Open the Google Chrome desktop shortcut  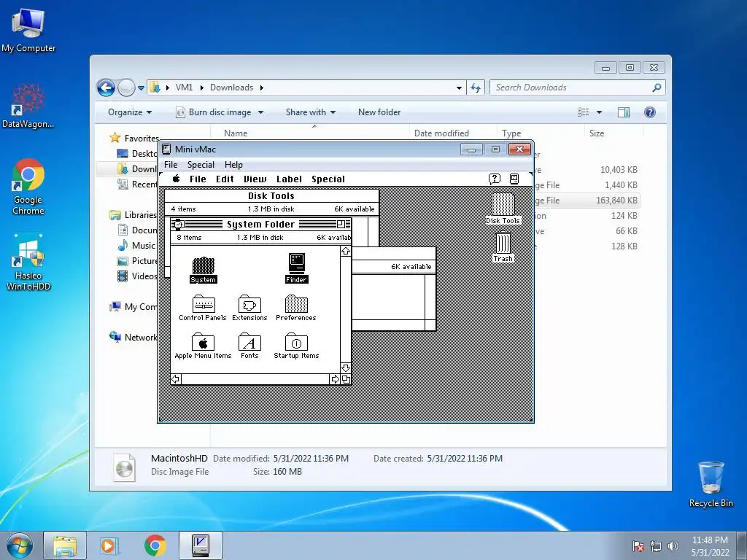[x=28, y=187]
